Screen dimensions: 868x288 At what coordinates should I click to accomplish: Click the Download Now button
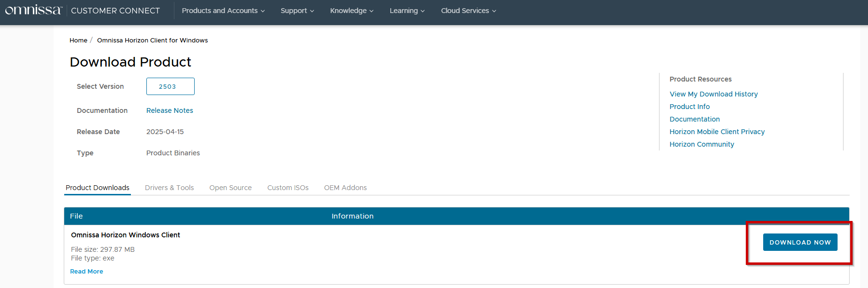tap(800, 242)
